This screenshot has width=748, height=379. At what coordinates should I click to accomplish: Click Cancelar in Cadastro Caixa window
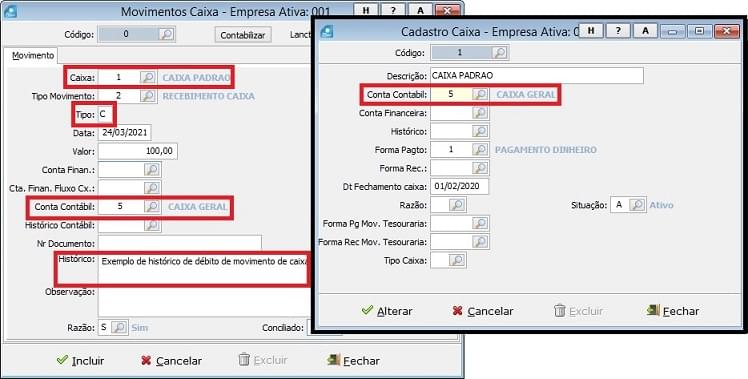tap(483, 311)
